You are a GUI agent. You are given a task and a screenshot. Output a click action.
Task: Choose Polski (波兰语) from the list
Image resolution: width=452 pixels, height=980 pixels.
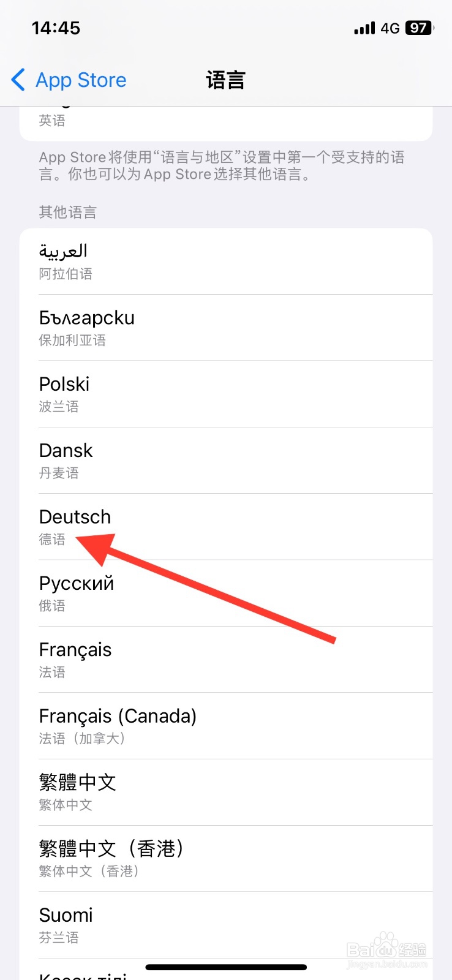(226, 394)
